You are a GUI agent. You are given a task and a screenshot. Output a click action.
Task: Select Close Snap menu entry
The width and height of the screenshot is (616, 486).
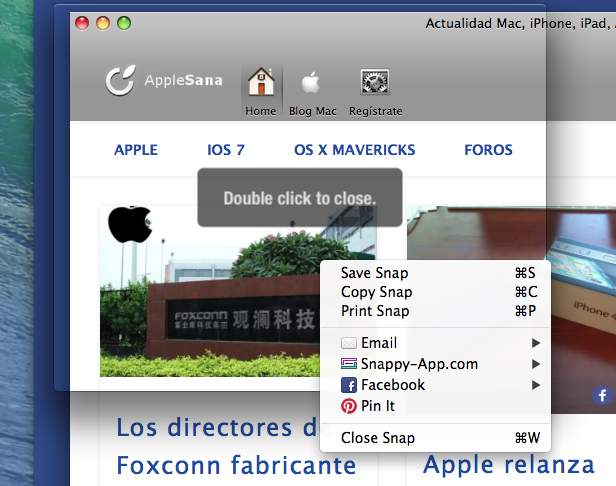[x=435, y=438]
